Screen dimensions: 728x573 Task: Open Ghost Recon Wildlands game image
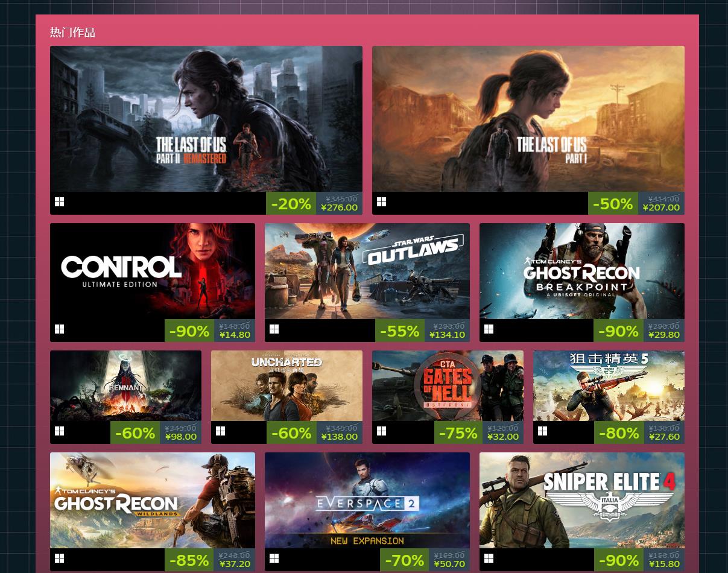[x=153, y=500]
